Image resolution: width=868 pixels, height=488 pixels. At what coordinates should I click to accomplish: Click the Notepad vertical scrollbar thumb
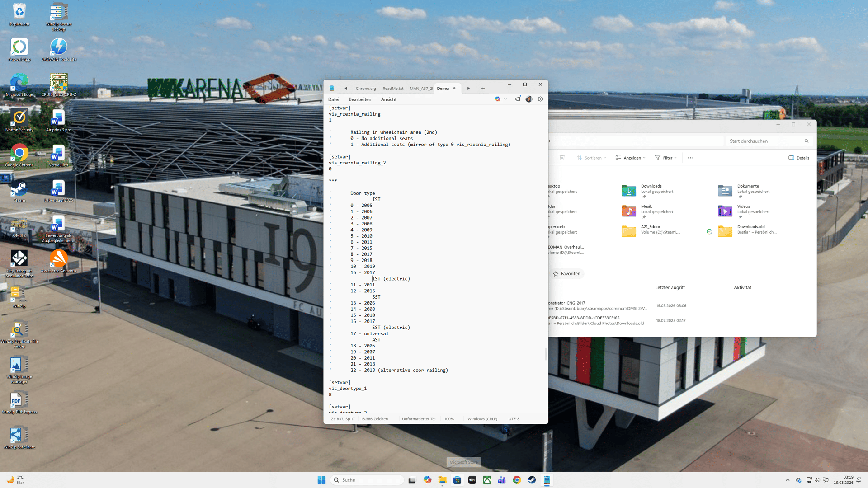[546, 354]
